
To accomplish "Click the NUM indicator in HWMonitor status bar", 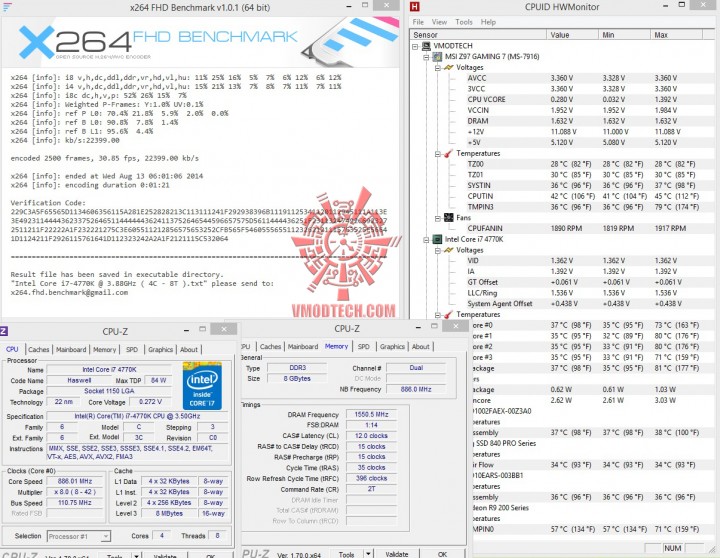I will tap(673, 548).
